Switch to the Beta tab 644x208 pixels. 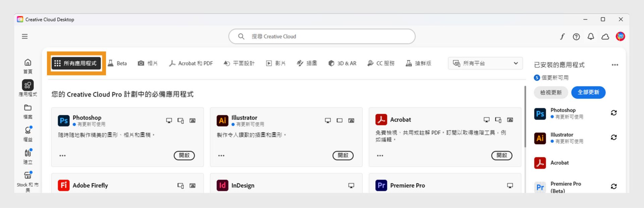click(117, 63)
